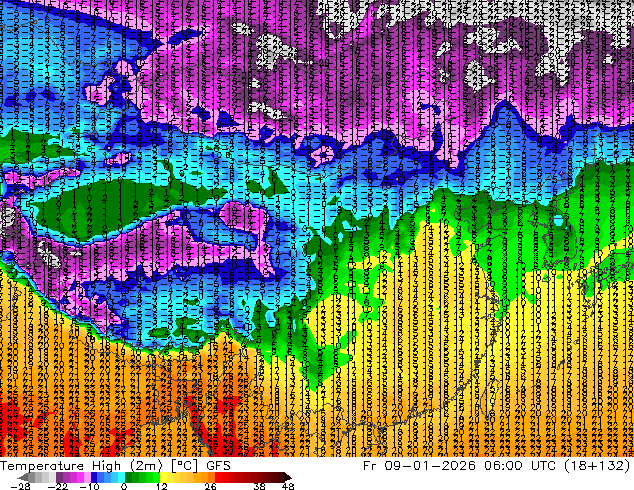Click the date 'Fr 09-01-2026'
This screenshot has height=490, width=634.
pos(419,466)
